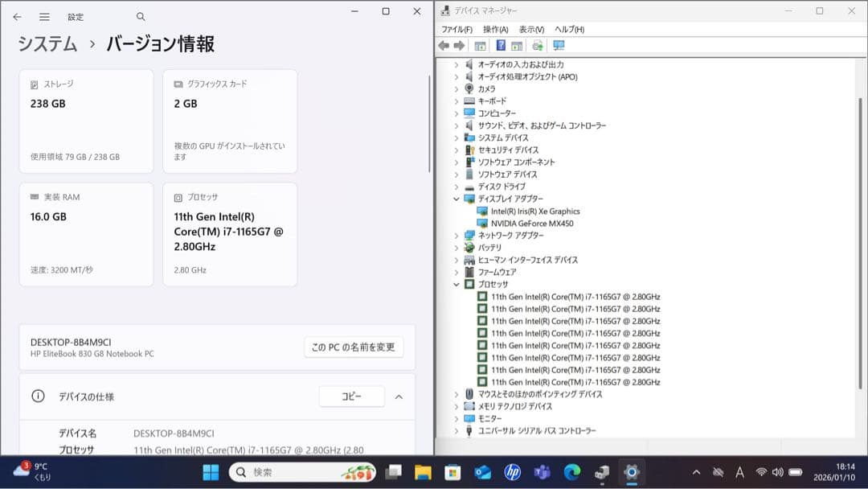Expand the ネットワーク アダプター category
This screenshot has width=868, height=489.
point(457,236)
